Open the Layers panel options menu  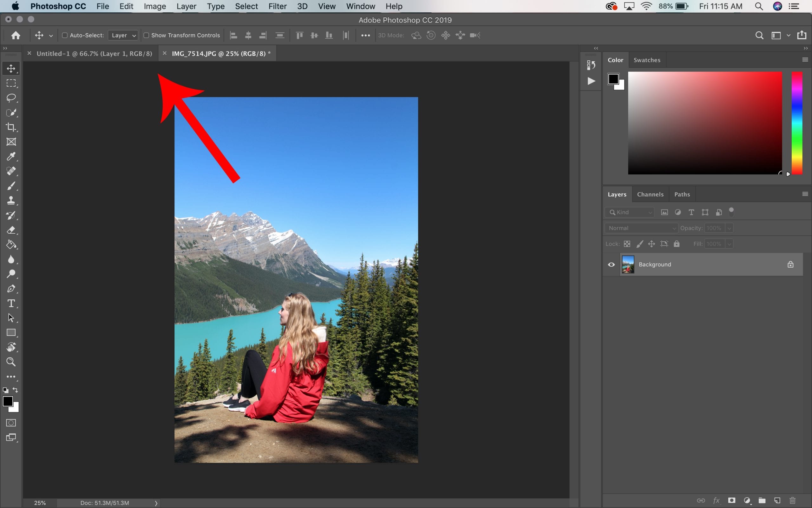point(805,194)
